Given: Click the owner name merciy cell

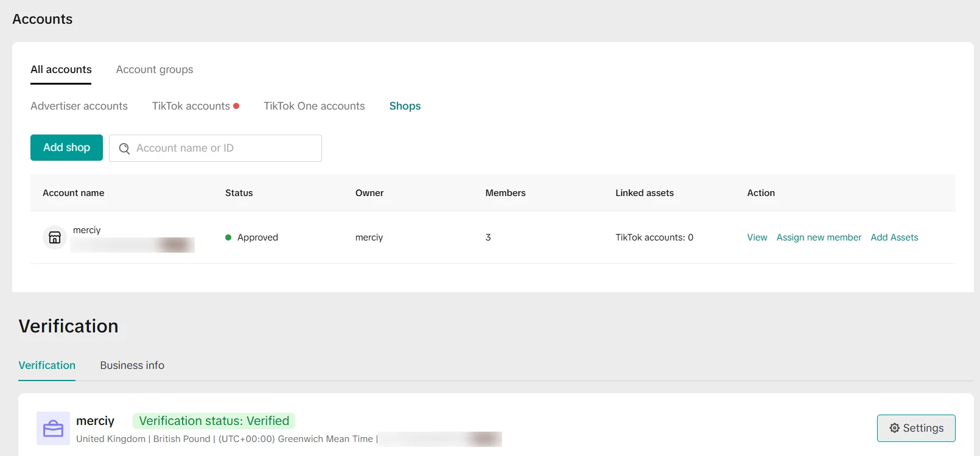Looking at the screenshot, I should [x=369, y=237].
